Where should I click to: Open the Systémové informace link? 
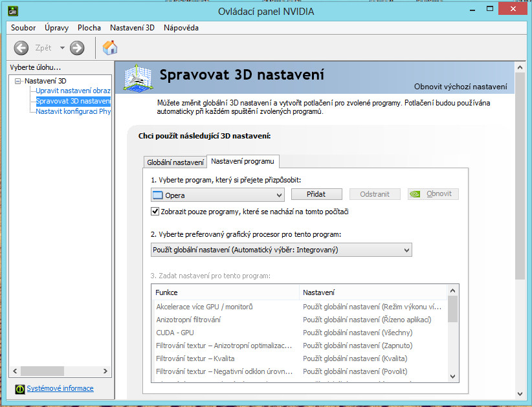[x=60, y=388]
